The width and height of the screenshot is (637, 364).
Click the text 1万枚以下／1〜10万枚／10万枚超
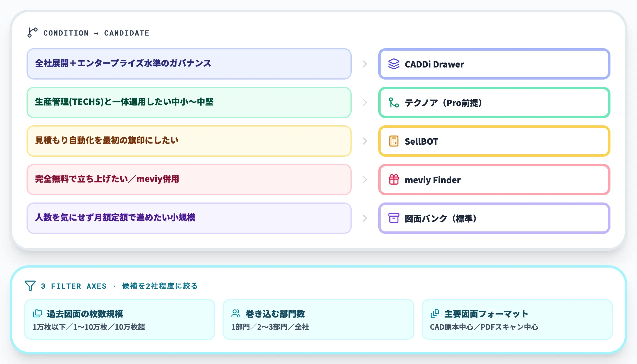tap(89, 327)
